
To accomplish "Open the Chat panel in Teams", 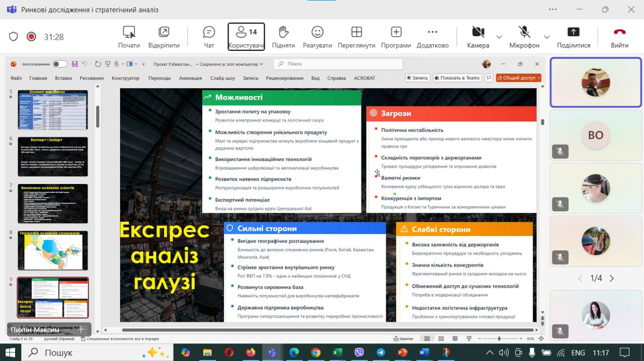I will (209, 33).
